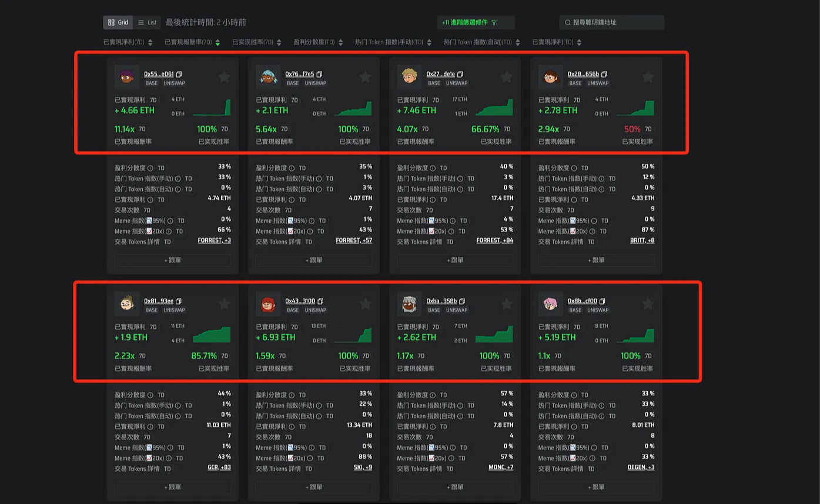The image size is (820, 504).
Task: Click info icon beside 盈利分散度 in 0x55...e061 card
Action: [150, 168]
